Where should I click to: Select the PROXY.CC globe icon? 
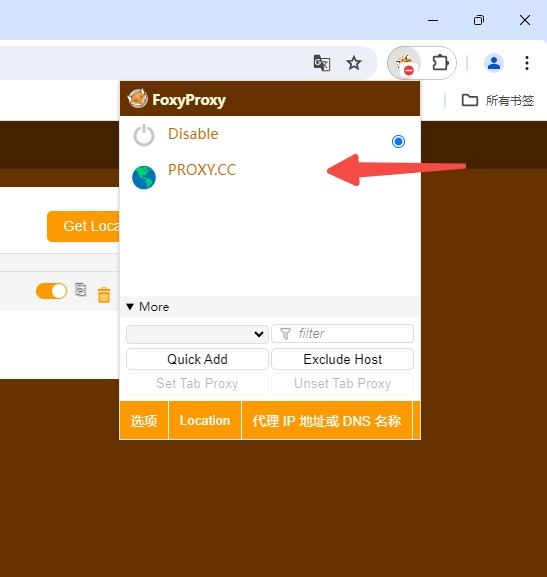[144, 177]
